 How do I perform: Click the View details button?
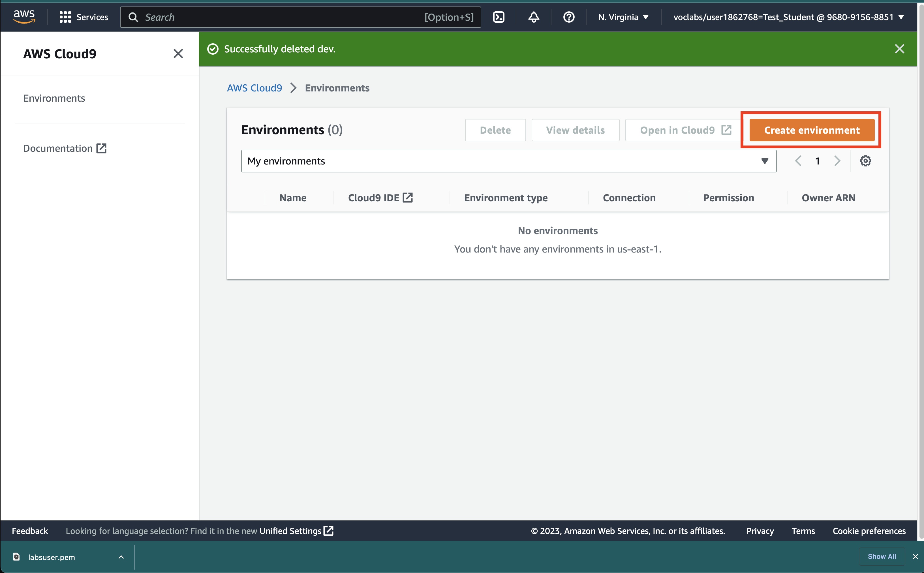point(575,130)
